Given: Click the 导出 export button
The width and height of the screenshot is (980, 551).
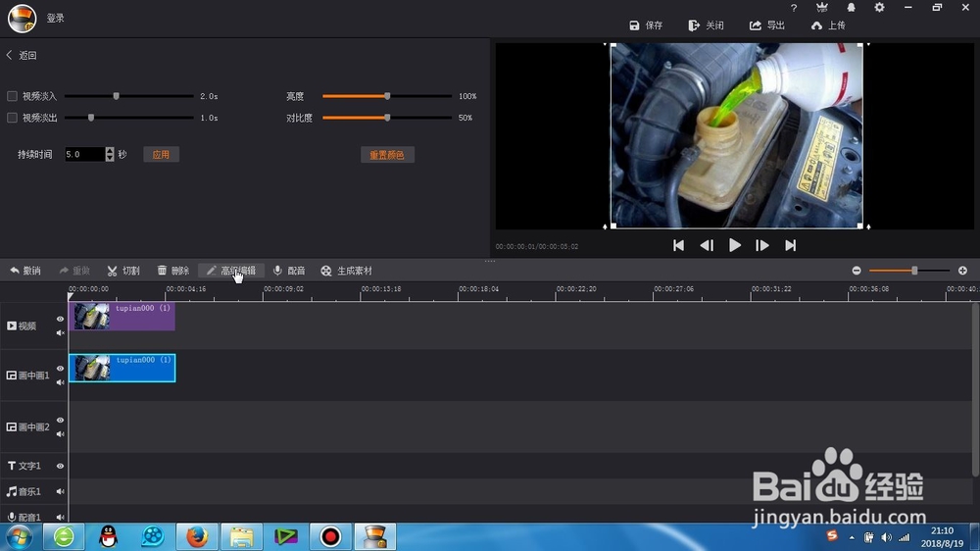Looking at the screenshot, I should pos(767,25).
